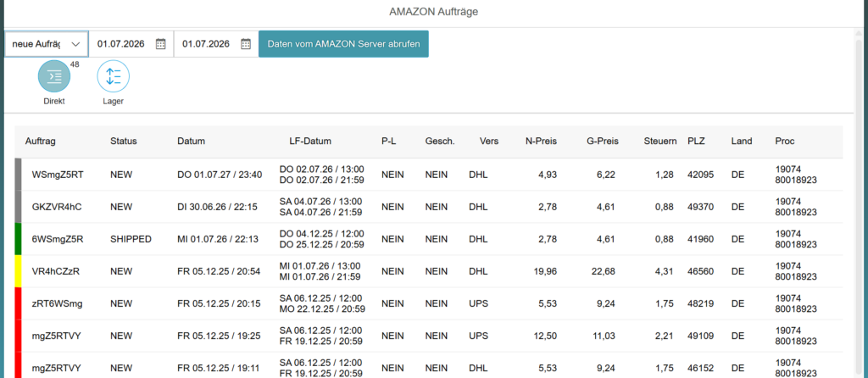Screen dimensions: 868x378
Task: Sort by the LF-Datum column header
Action: (310, 142)
